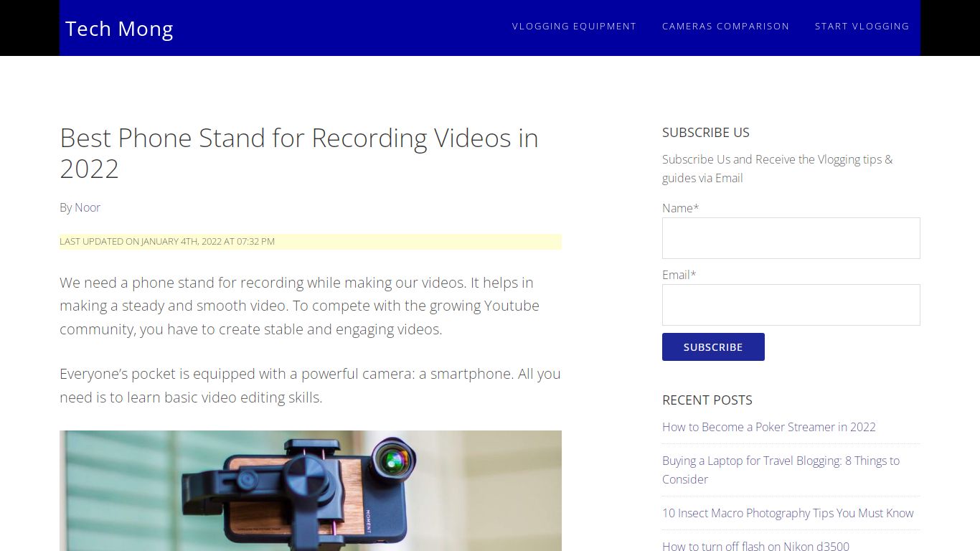Open author Noor's profile link
The height and width of the screenshot is (551, 980).
click(88, 207)
